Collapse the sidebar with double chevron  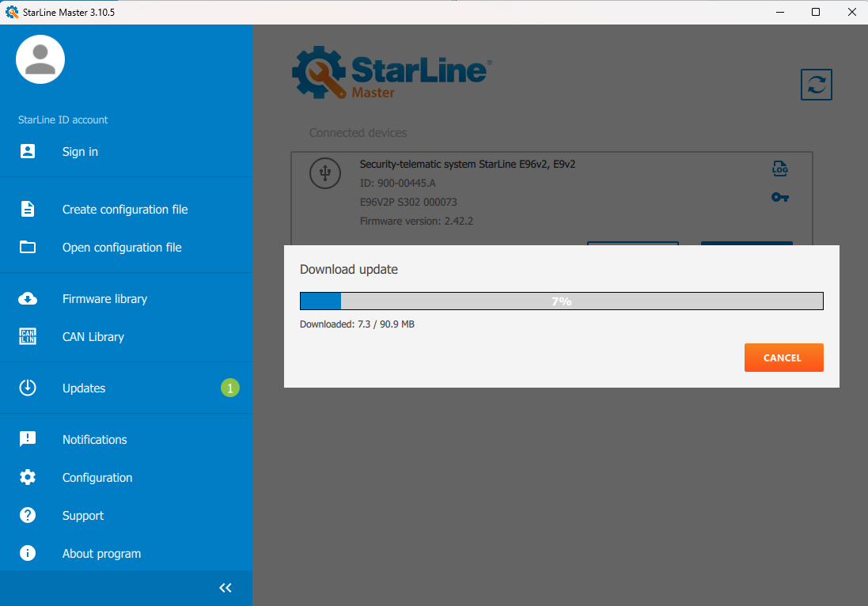click(x=226, y=588)
